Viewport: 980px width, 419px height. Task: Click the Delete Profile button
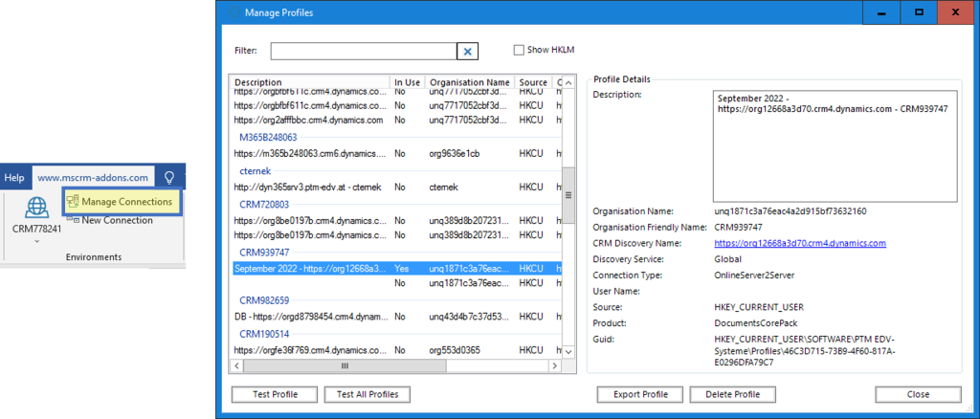pyautogui.click(x=732, y=395)
